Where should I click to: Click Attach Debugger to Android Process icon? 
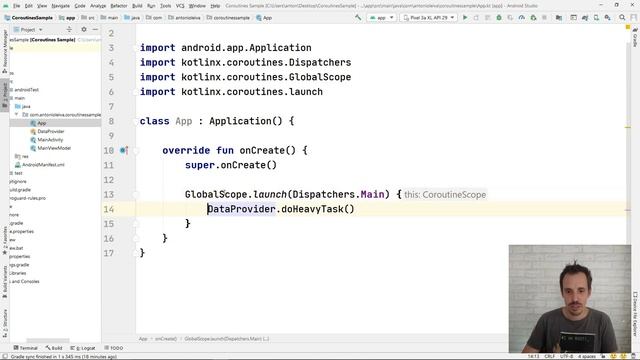click(533, 18)
